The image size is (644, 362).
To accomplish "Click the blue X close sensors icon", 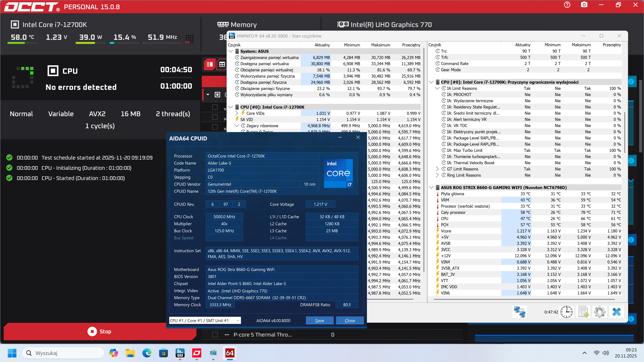I will 616,312.
